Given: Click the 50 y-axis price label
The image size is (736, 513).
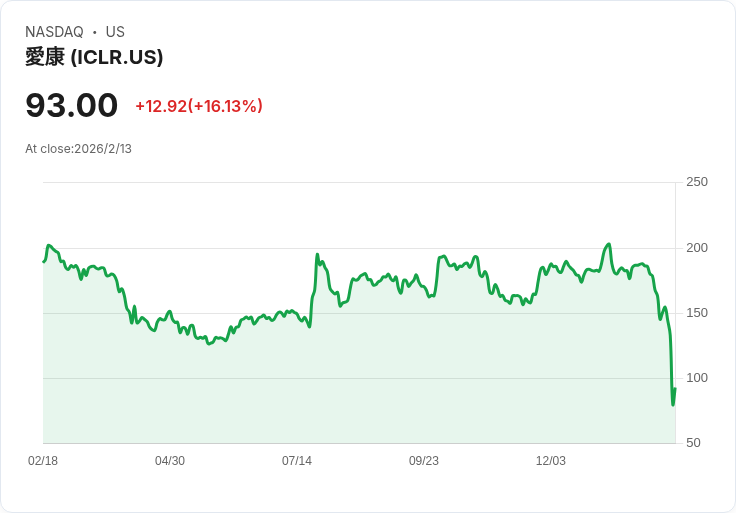Looking at the screenshot, I should 693,443.
